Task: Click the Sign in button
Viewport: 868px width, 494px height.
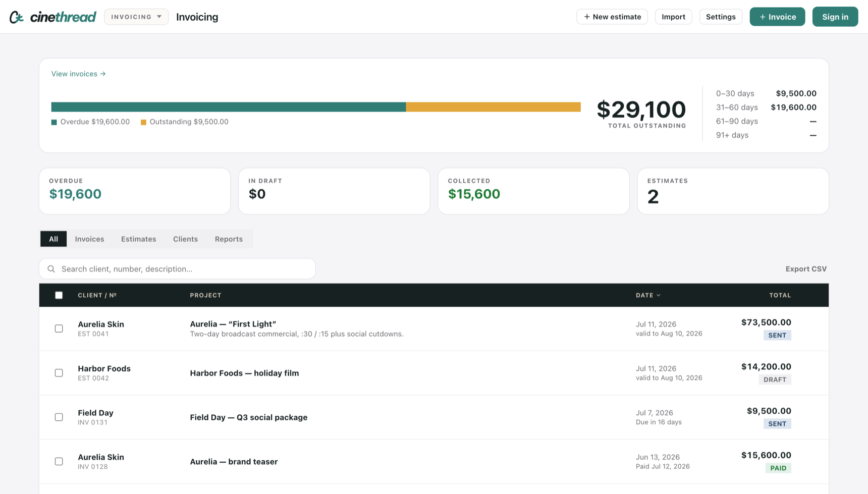Action: click(835, 17)
